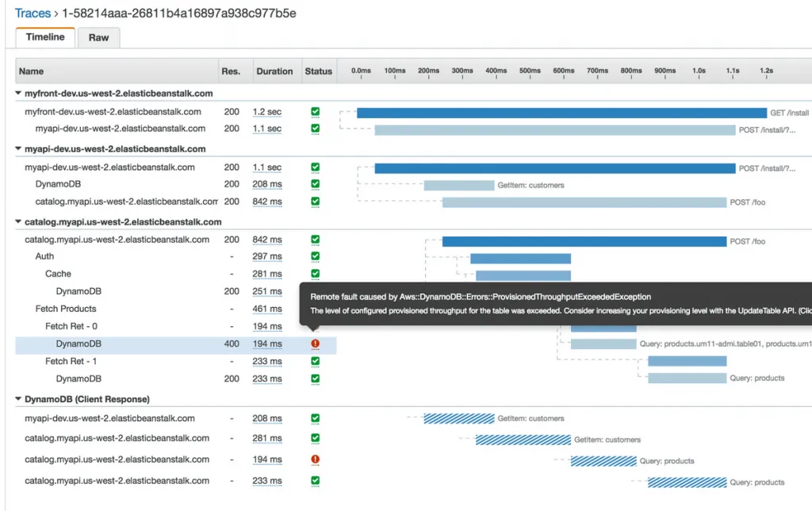This screenshot has height=511, width=812.
Task: Collapse the myapi-dev.us-west-2 segment group
Action: click(x=19, y=149)
